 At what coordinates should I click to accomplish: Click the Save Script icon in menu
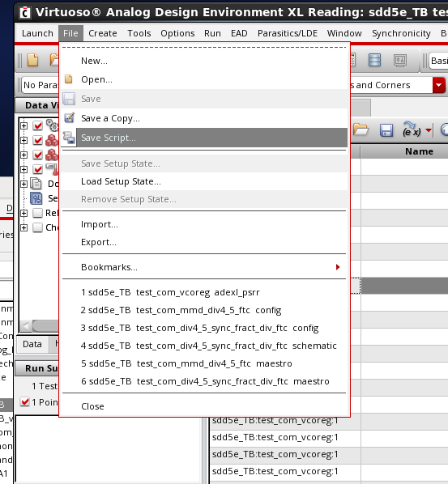pyautogui.click(x=69, y=138)
